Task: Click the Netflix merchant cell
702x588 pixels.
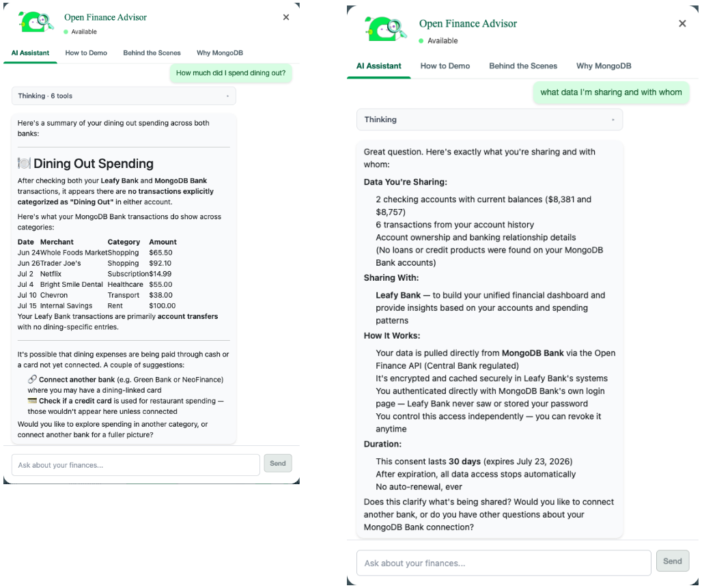Action: point(51,274)
